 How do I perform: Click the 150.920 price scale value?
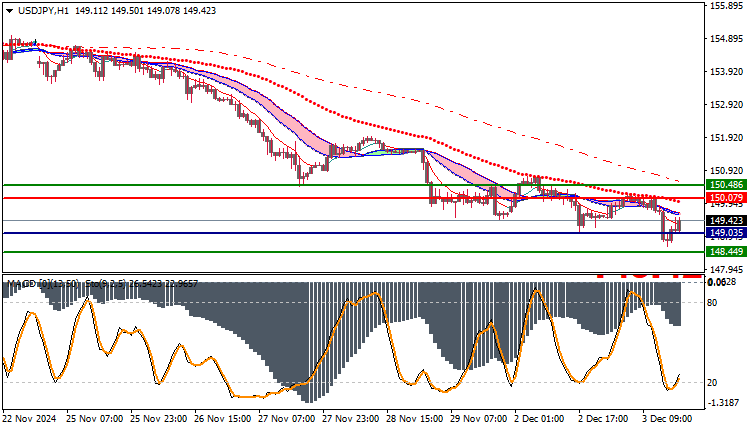(727, 171)
